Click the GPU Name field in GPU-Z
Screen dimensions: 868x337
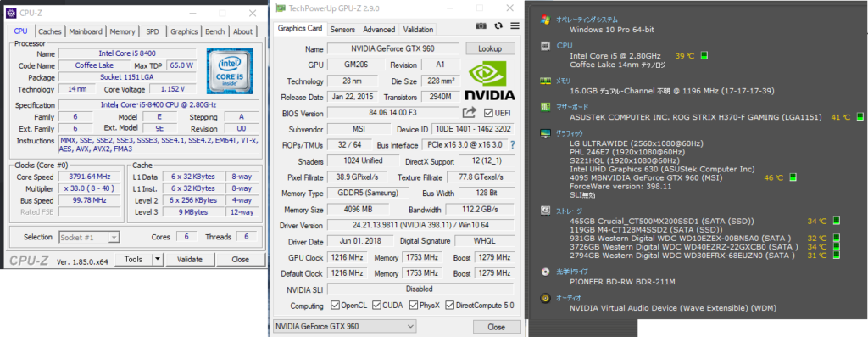[x=393, y=48]
